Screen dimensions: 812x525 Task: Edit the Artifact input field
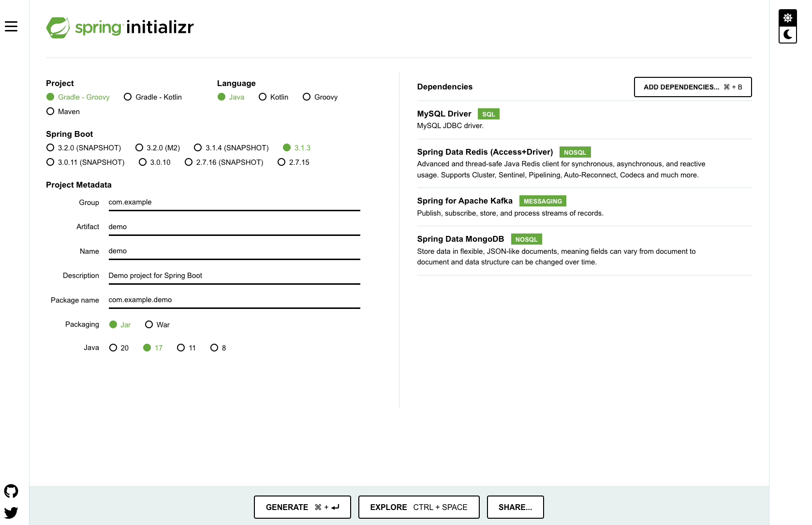(235, 227)
